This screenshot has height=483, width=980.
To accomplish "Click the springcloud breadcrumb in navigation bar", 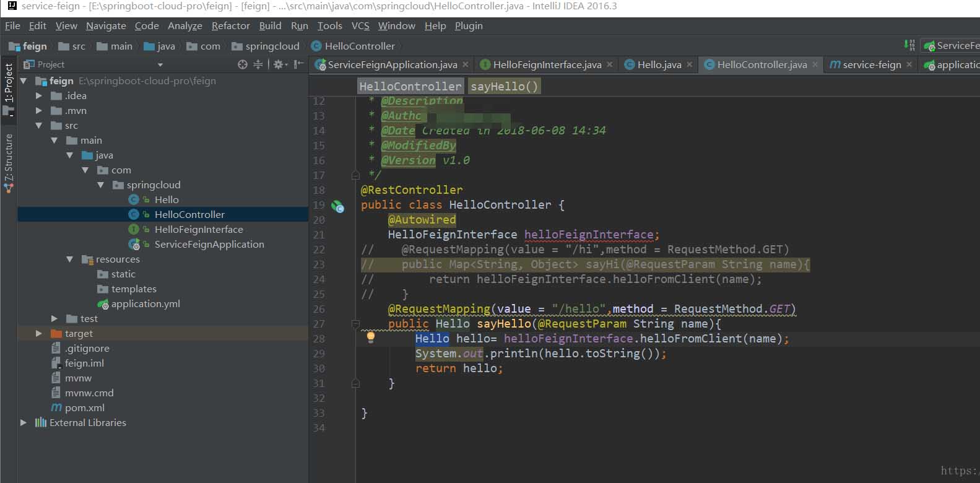I will tap(272, 46).
